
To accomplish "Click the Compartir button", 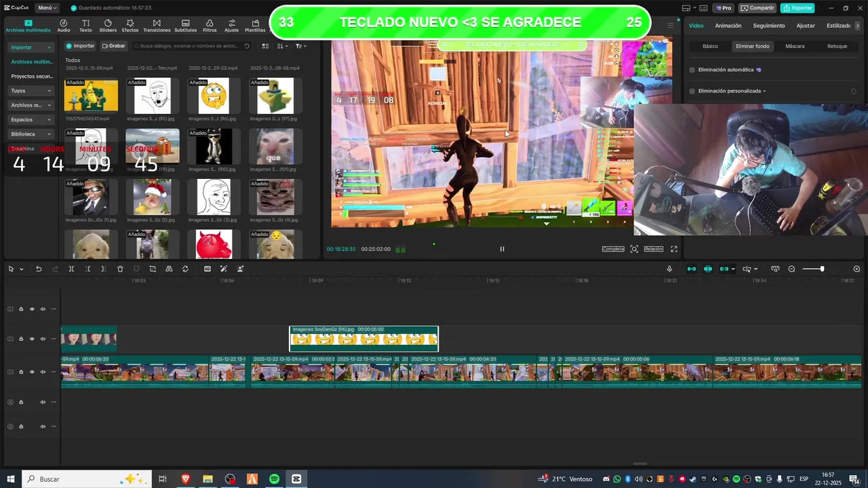I will [x=757, y=8].
